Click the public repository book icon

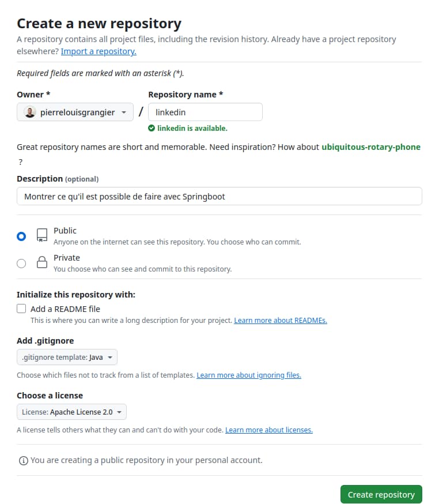[x=41, y=235]
